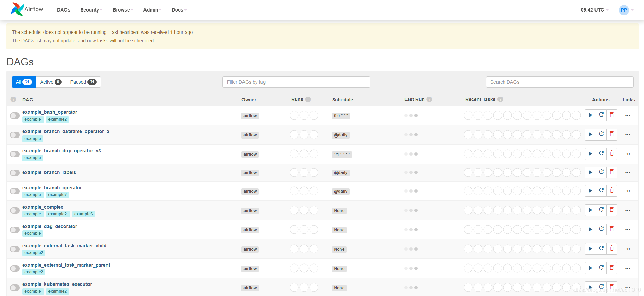Screen dimensions: 644x296
Task: Unpause the example_branch_operator toggle
Action: click(x=15, y=191)
